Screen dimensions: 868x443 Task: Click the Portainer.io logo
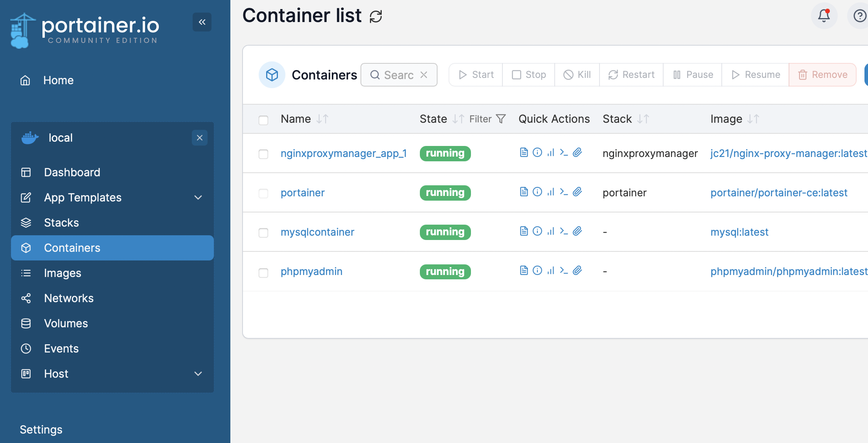coord(85,30)
